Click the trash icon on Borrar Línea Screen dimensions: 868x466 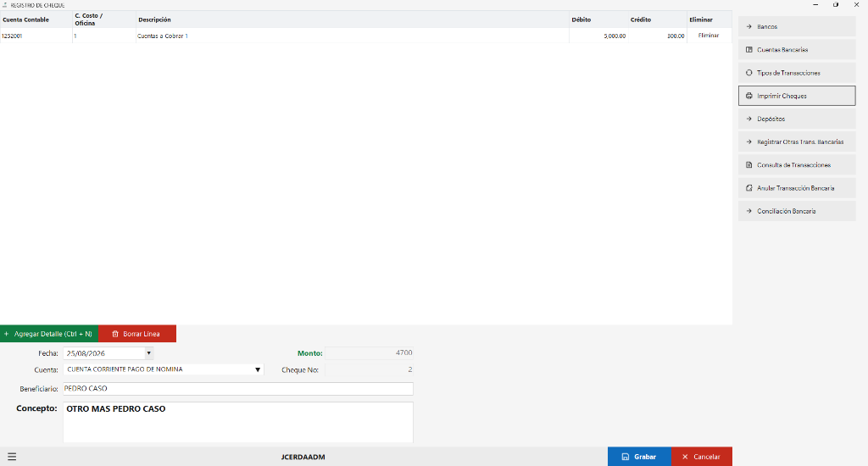115,334
